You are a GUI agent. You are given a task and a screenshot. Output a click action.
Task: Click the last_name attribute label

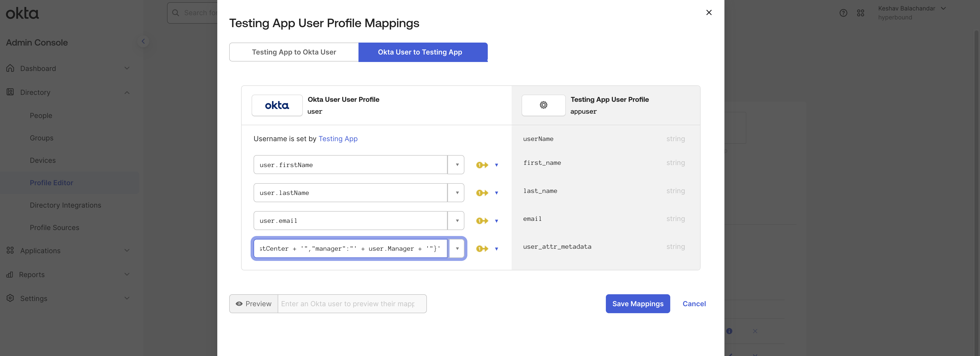(540, 191)
